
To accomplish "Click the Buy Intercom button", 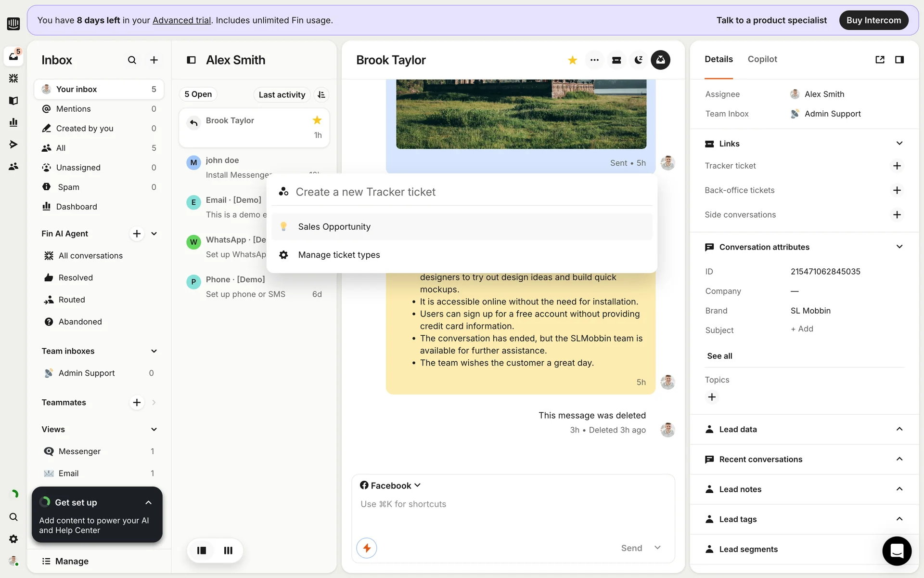I will (x=873, y=20).
